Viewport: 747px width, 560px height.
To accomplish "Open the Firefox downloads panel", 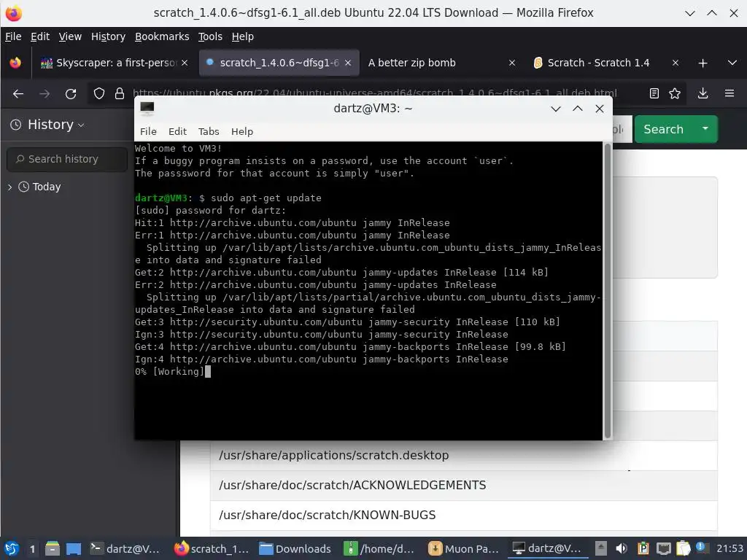I will point(703,93).
